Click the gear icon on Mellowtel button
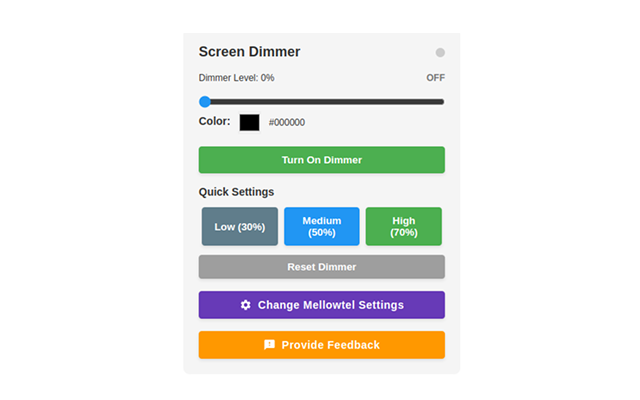 point(246,305)
